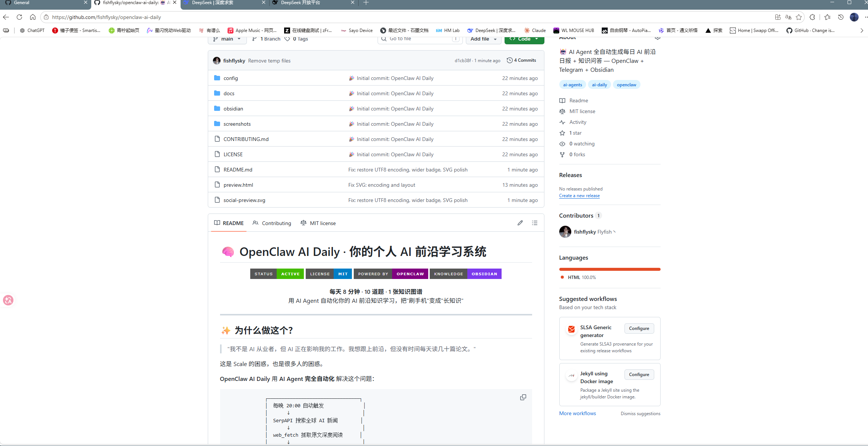Open browser history clock icon
This screenshot has height=446, width=868.
pyautogui.click(x=841, y=17)
